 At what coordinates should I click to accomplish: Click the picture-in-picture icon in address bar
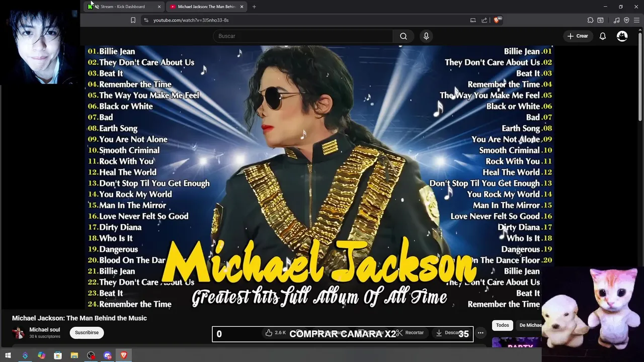473,20
